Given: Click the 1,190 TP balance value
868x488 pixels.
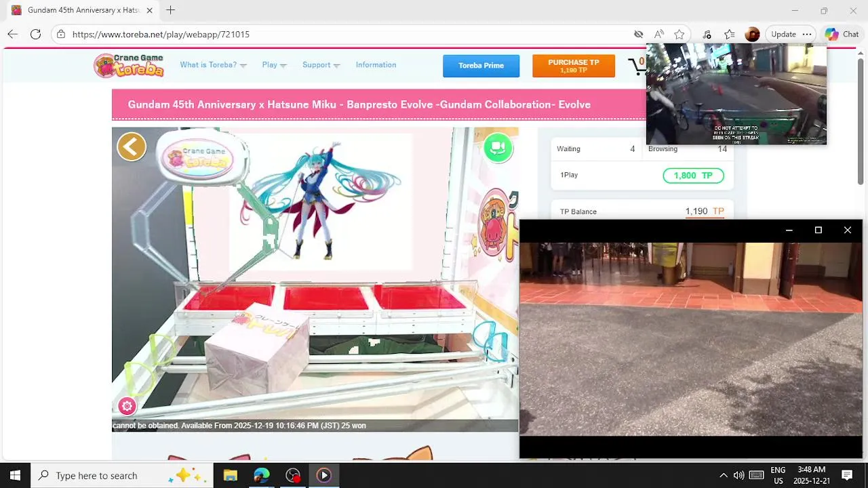Looking at the screenshot, I should 705,211.
